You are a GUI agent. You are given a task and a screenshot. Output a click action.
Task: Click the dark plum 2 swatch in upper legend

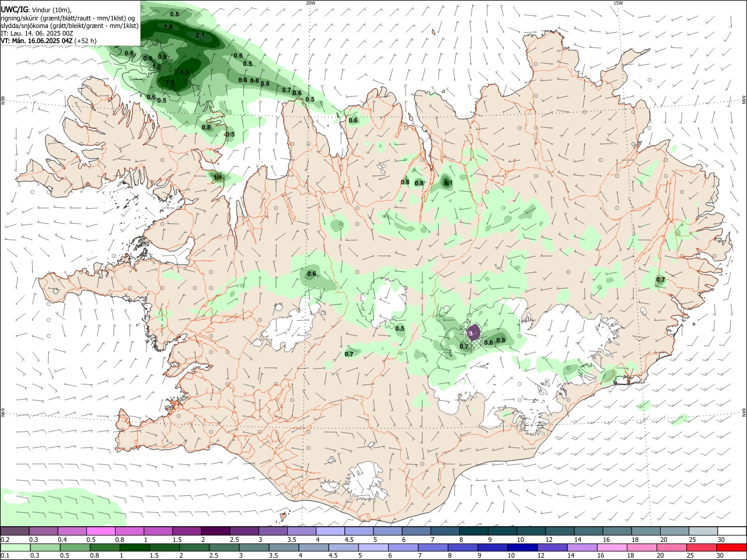tap(215, 531)
